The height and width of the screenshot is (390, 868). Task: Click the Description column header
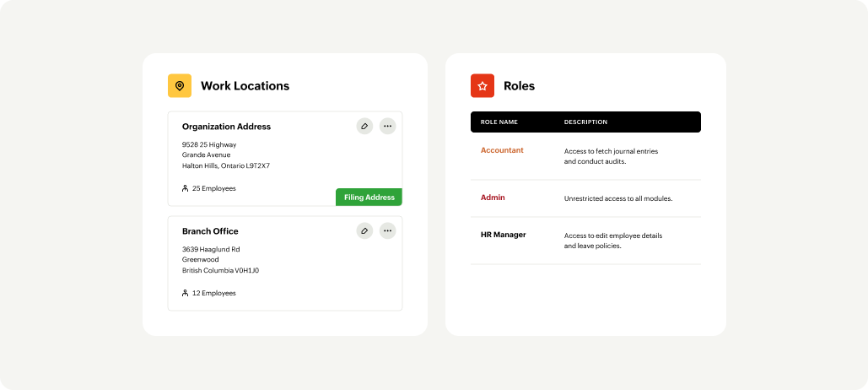pos(585,122)
